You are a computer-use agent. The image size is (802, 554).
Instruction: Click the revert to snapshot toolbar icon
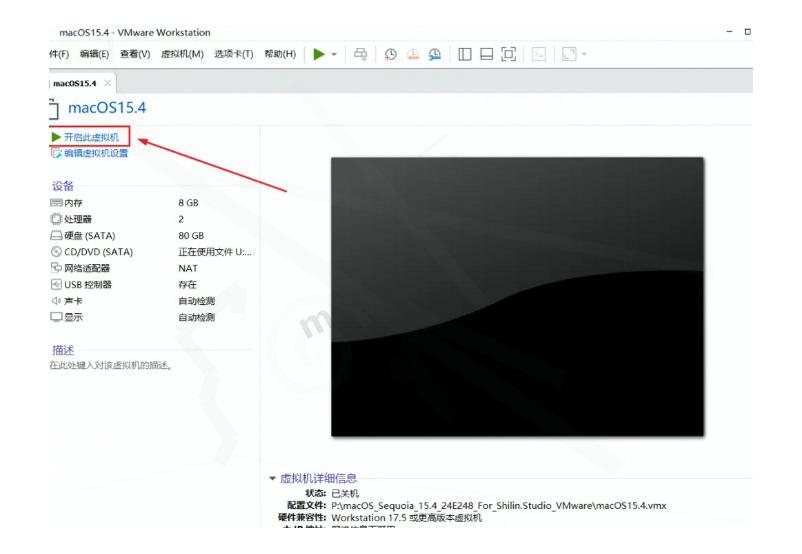tap(413, 54)
